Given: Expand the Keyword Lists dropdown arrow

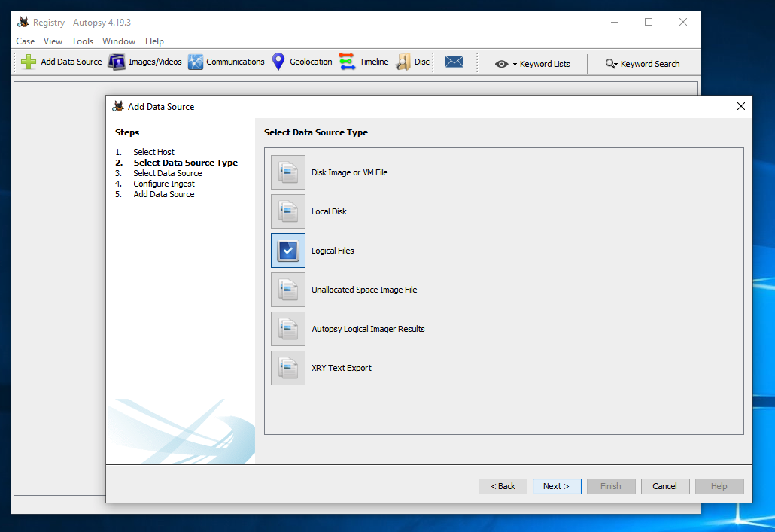Looking at the screenshot, I should (x=515, y=64).
